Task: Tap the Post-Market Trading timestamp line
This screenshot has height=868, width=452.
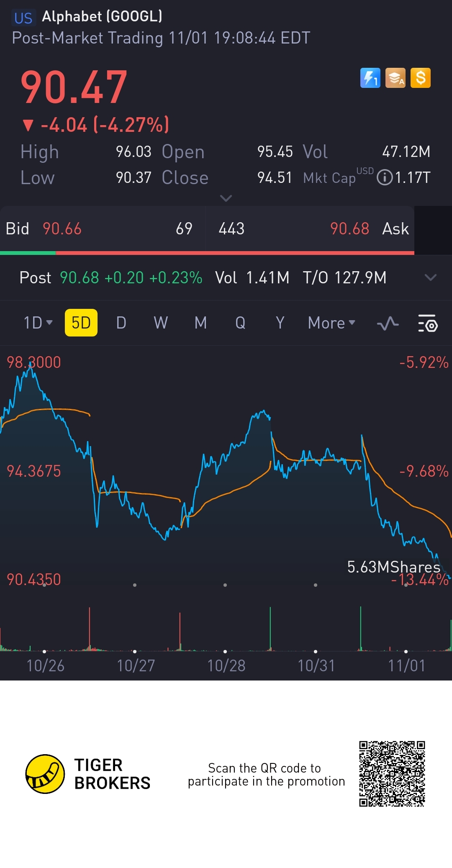Action: tap(161, 38)
